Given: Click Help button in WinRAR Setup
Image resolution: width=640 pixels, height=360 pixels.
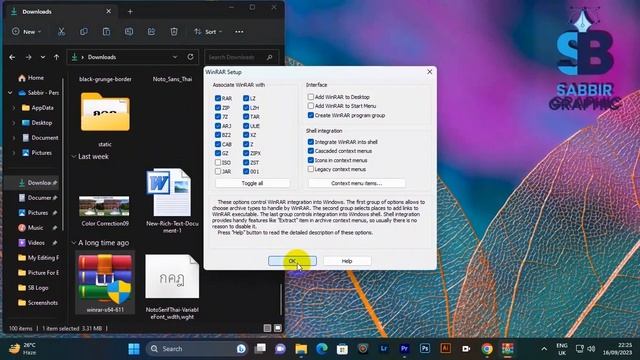Looking at the screenshot, I should (347, 261).
